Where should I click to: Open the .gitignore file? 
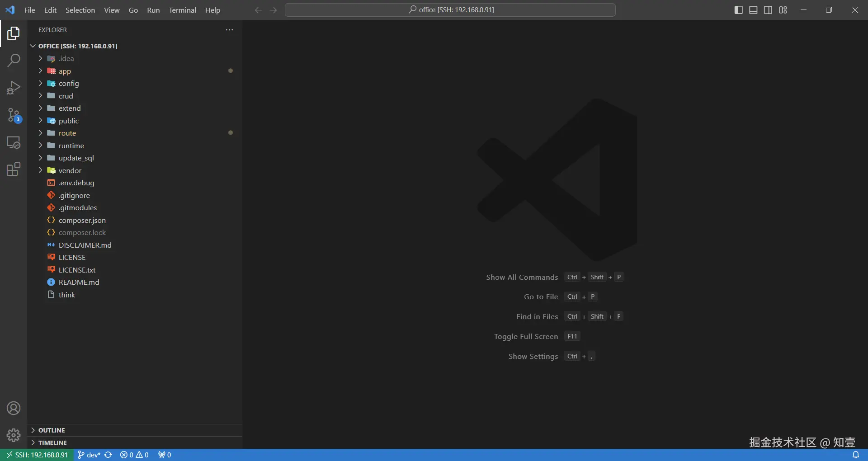coord(135,195)
